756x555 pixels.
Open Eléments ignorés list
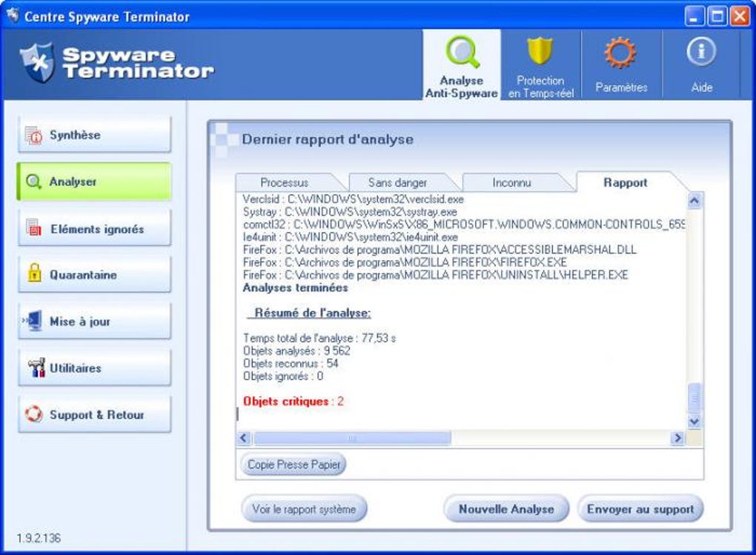[95, 228]
